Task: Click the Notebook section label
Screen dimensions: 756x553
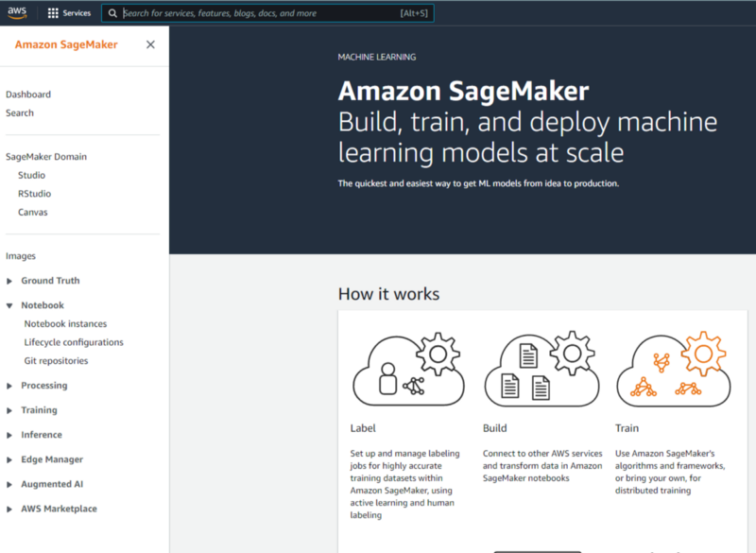Action: click(43, 305)
